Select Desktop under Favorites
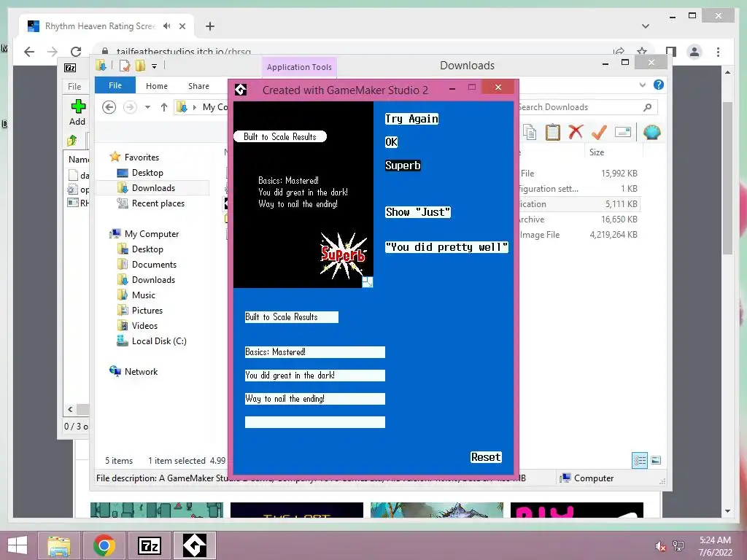 tap(147, 172)
